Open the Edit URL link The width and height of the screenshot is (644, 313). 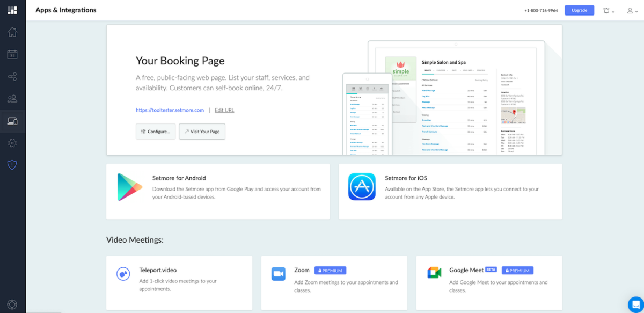point(224,110)
